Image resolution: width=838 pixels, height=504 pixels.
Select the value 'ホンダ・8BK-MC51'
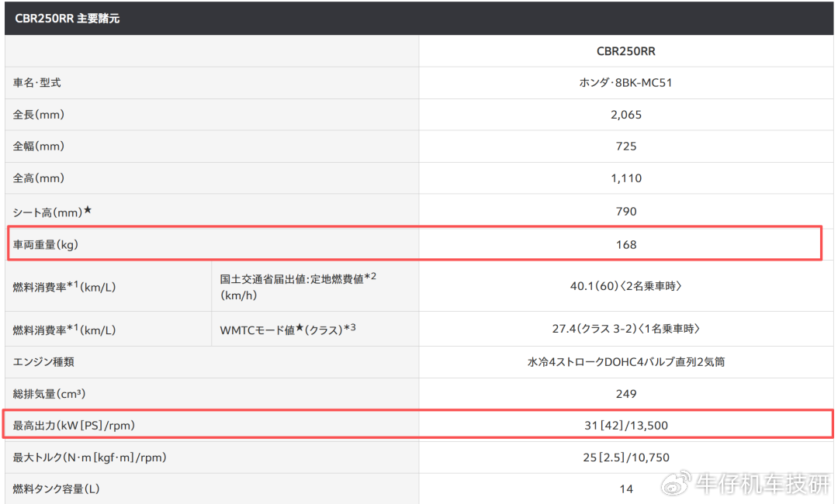tap(626, 83)
